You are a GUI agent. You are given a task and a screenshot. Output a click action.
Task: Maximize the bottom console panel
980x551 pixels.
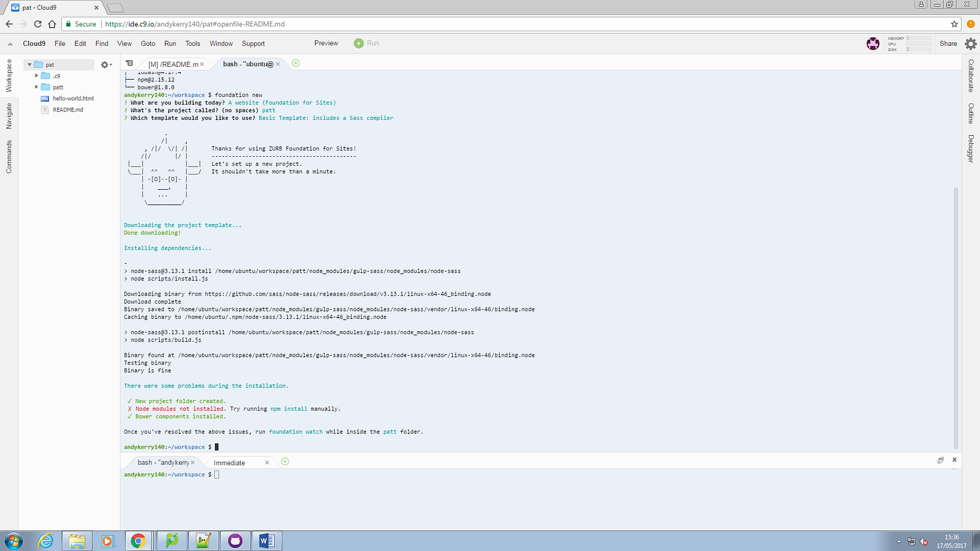(x=940, y=460)
